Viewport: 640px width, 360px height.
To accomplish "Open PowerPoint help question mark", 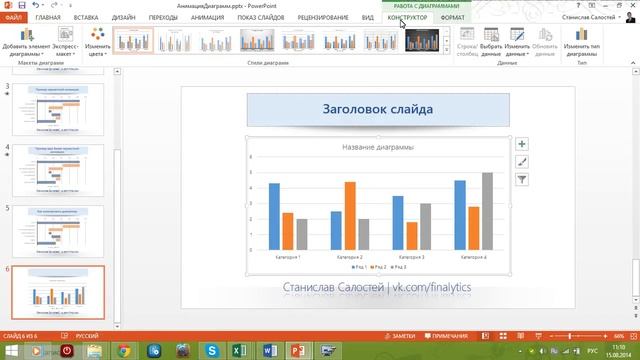I will pos(578,5).
